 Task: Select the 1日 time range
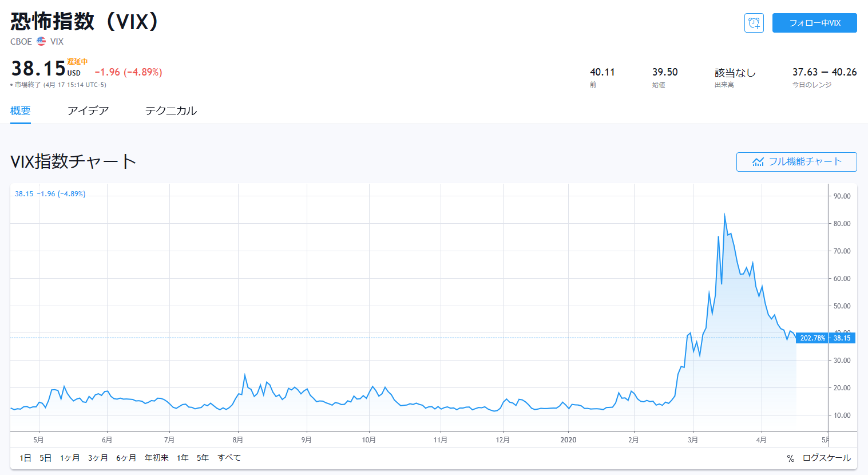(x=25, y=458)
